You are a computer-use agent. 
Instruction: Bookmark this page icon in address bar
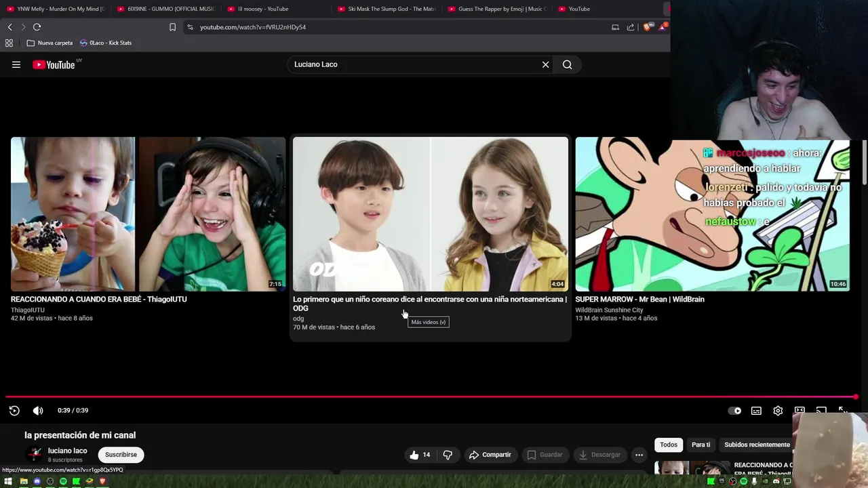click(172, 27)
